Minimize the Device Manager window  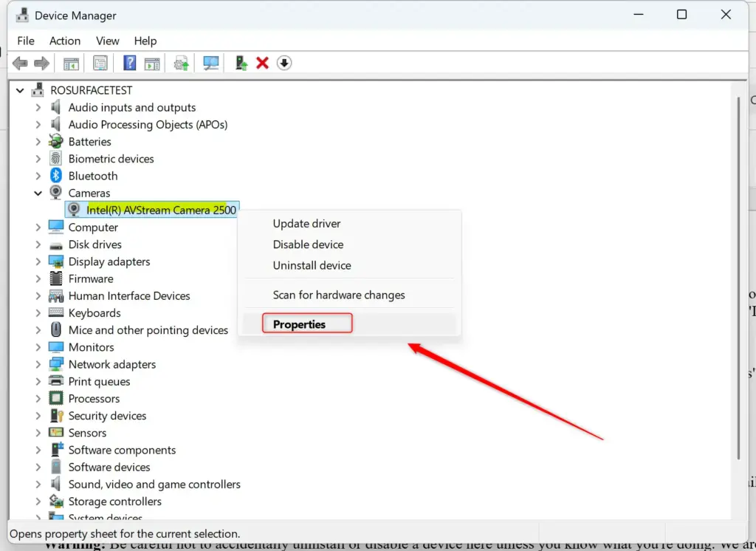639,15
